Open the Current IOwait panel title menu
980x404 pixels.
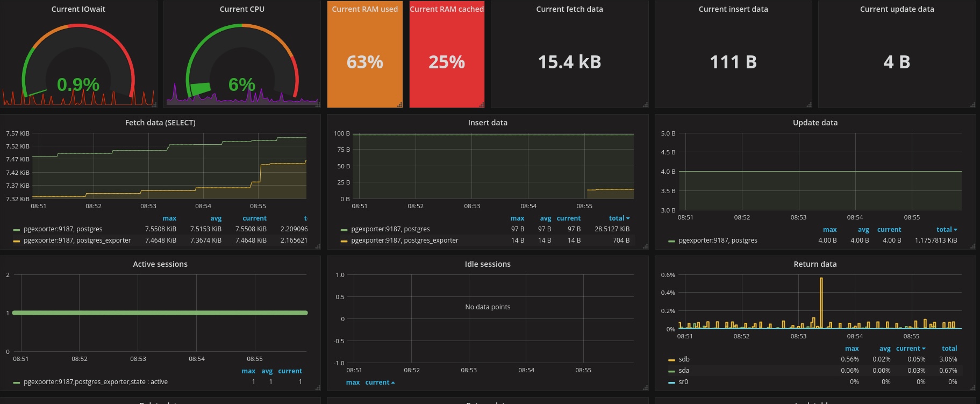click(x=78, y=9)
